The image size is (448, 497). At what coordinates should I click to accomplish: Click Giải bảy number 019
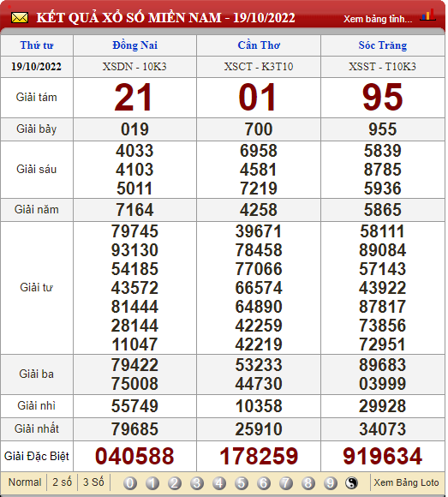pos(134,129)
